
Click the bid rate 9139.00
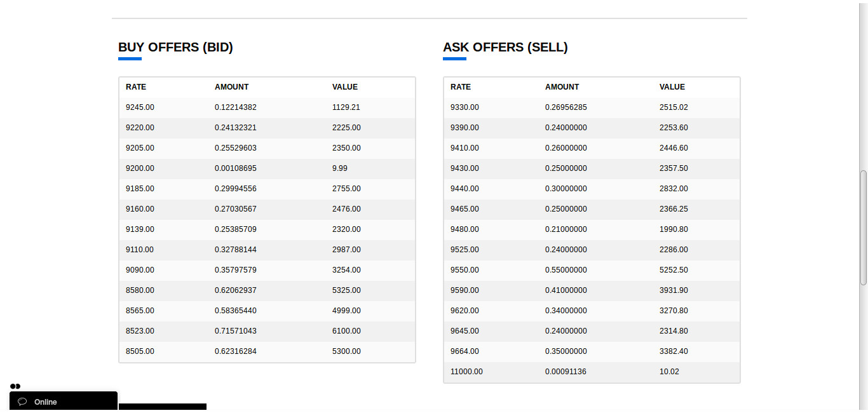140,229
